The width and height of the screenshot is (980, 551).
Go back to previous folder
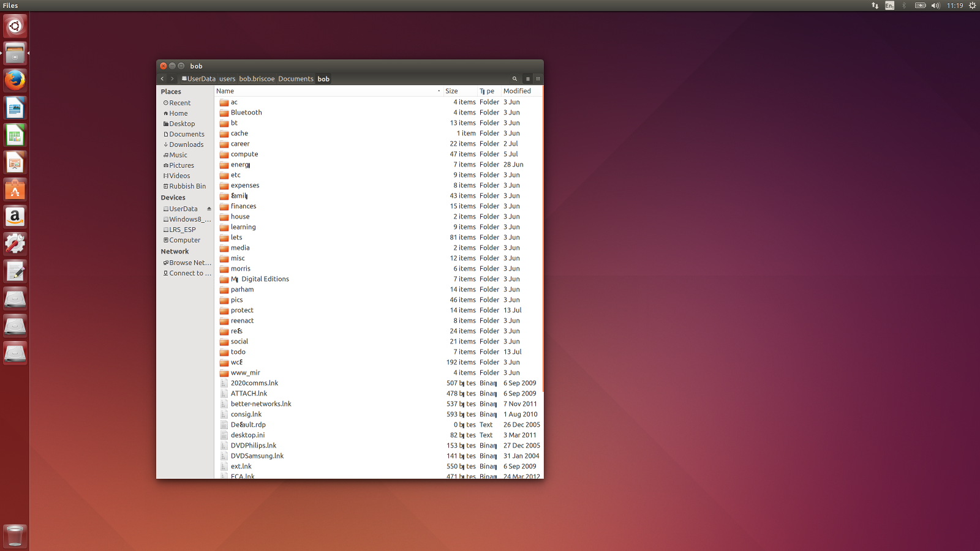[x=162, y=79]
